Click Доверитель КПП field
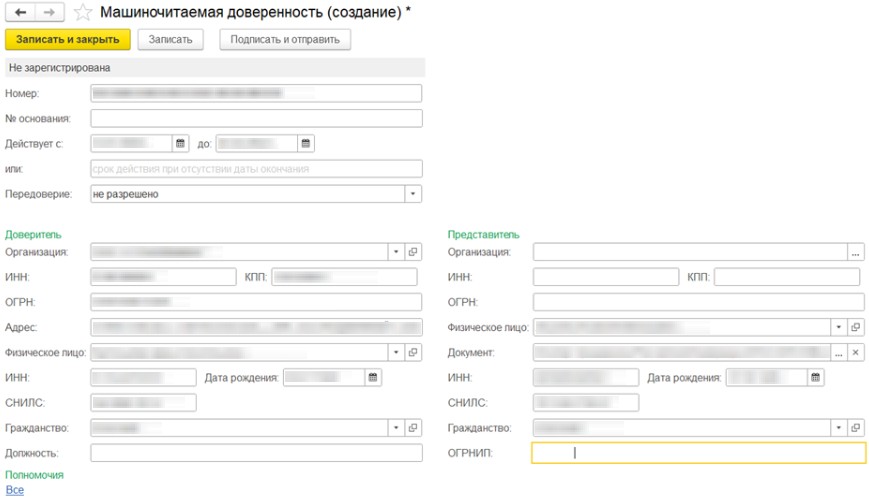This screenshot has height=500, width=869. click(x=344, y=277)
